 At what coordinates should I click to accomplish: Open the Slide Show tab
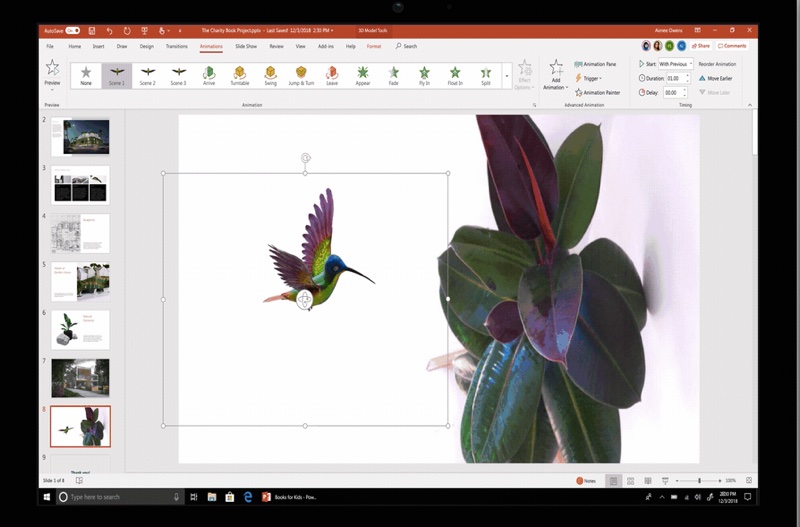[246, 46]
